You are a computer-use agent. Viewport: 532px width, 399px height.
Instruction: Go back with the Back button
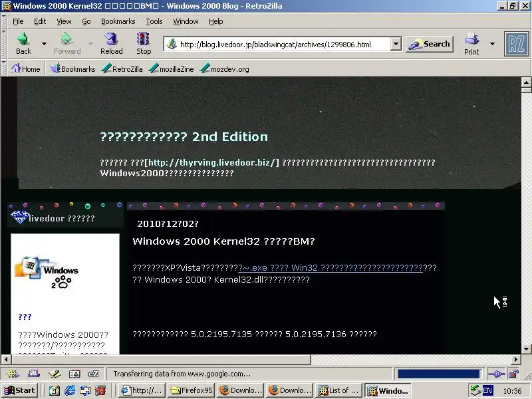(23, 43)
